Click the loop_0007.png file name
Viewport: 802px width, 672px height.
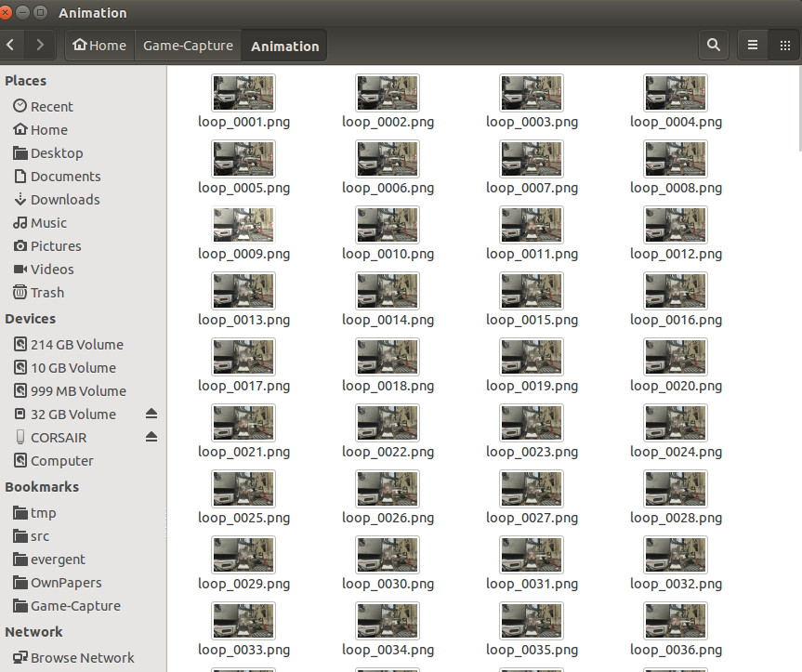(x=532, y=188)
